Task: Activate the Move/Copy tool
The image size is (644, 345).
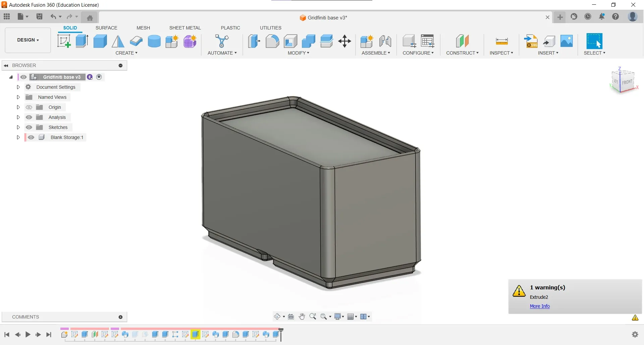Action: (344, 41)
